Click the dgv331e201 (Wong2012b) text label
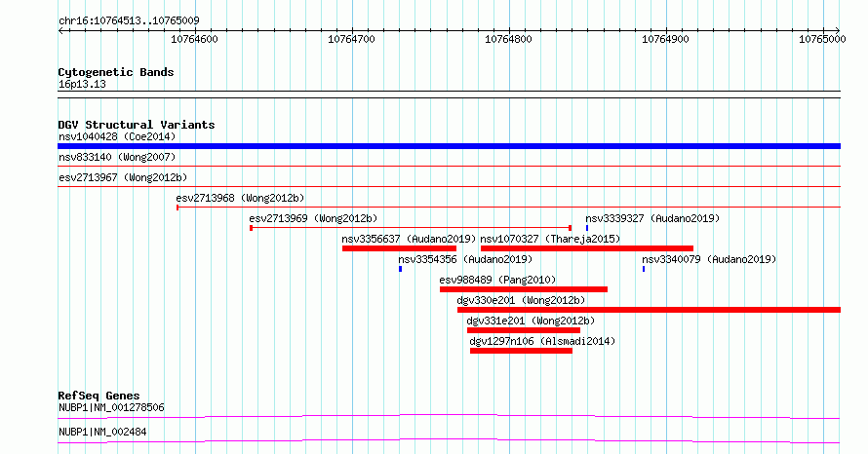Image resolution: width=868 pixels, height=454 pixels. (x=531, y=321)
